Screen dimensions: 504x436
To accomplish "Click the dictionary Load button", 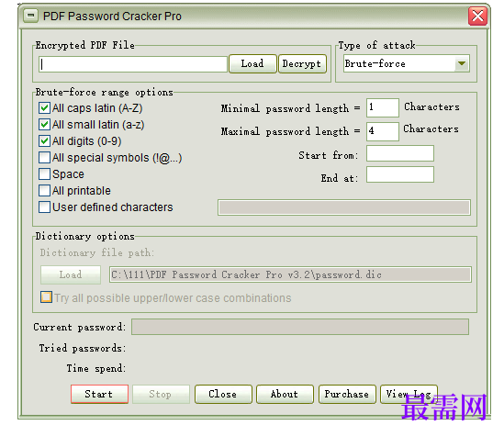I will 71,274.
